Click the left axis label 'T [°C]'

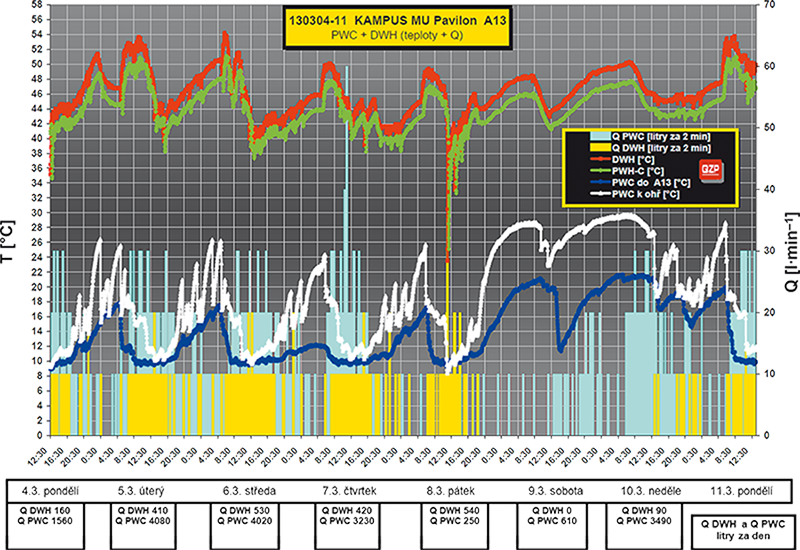pyautogui.click(x=8, y=241)
